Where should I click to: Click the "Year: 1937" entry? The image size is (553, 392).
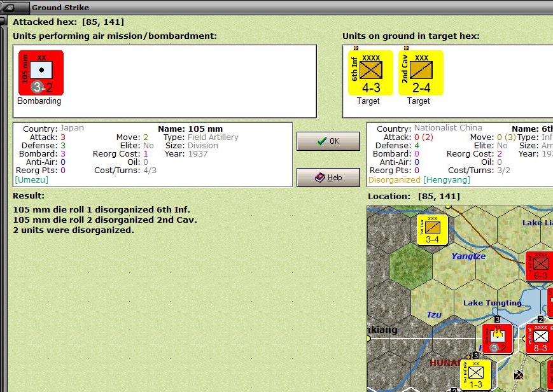186,154
